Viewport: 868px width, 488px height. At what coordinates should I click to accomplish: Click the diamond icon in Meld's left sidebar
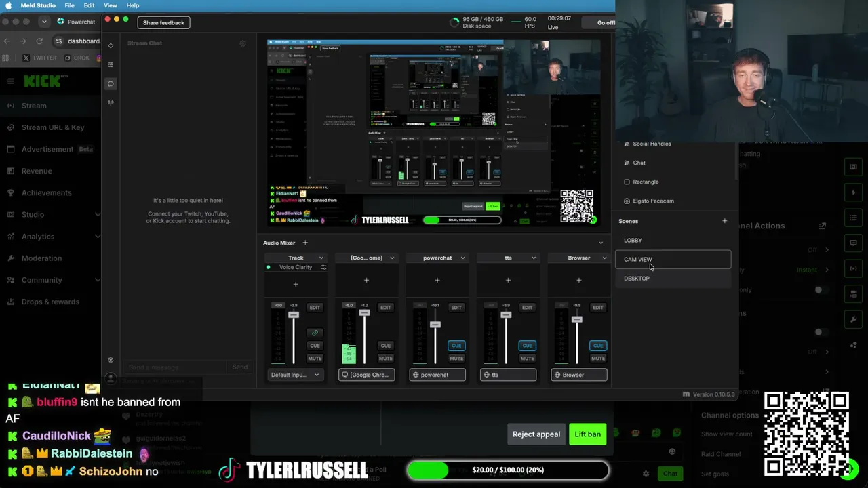111,45
